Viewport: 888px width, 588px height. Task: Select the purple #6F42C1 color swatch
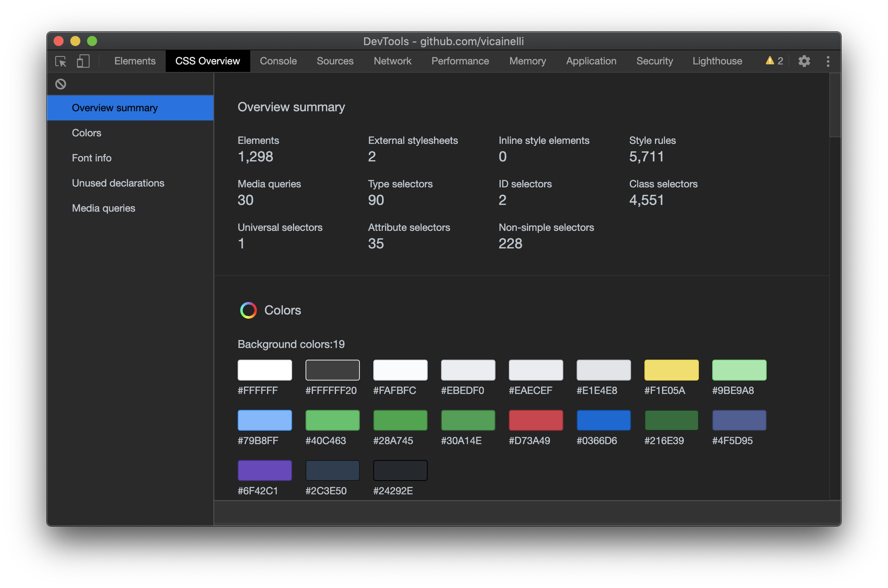click(x=264, y=470)
